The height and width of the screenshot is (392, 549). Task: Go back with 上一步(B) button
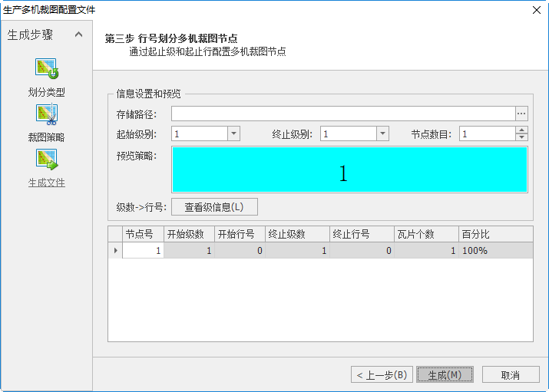coord(382,374)
